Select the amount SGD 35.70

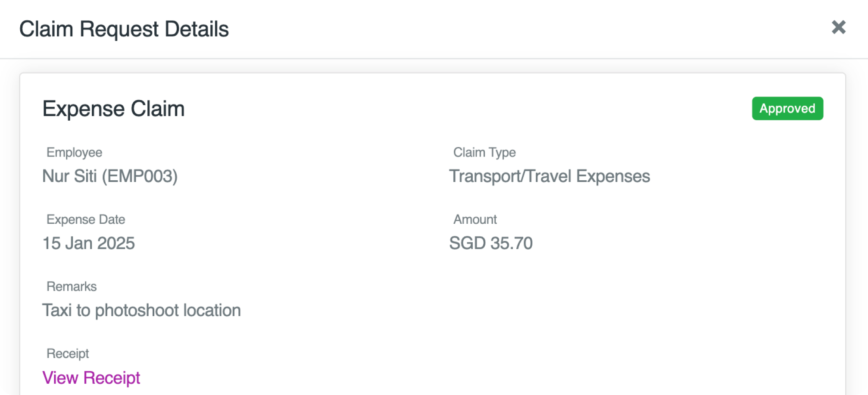pos(491,243)
